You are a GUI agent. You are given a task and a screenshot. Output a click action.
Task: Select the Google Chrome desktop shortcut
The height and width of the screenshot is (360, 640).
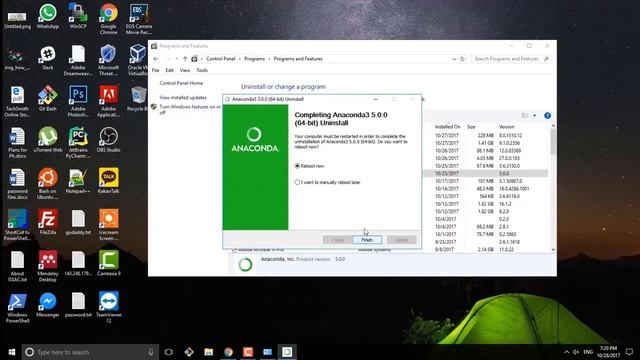pyautogui.click(x=109, y=19)
